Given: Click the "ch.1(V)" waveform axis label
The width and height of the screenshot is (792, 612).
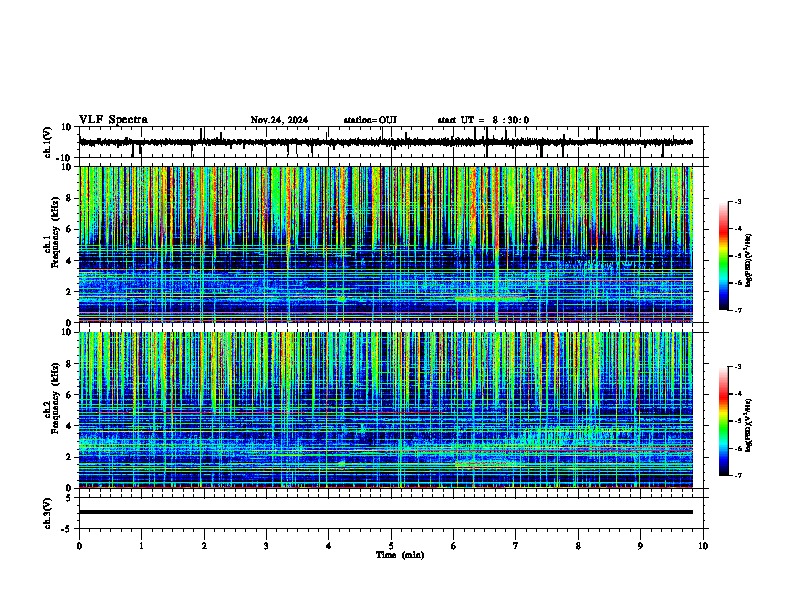Looking at the screenshot, I should tap(48, 142).
